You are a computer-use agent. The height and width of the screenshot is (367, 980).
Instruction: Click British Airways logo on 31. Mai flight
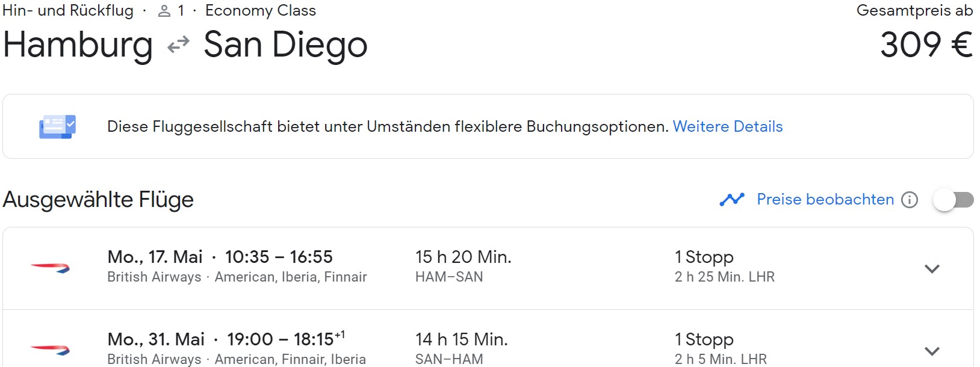(x=51, y=350)
